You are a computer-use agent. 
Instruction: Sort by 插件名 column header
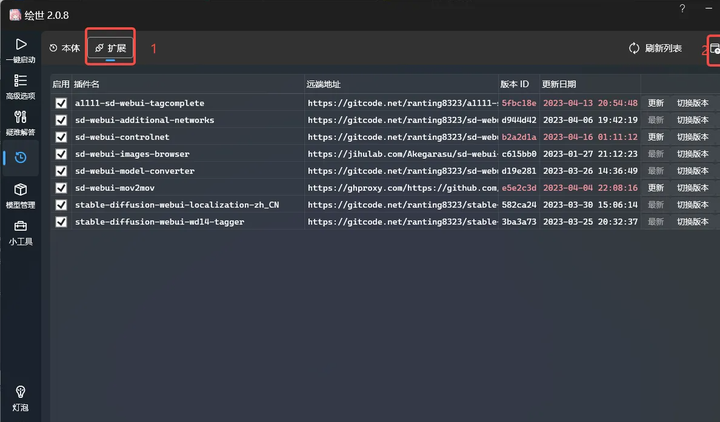tap(86, 84)
